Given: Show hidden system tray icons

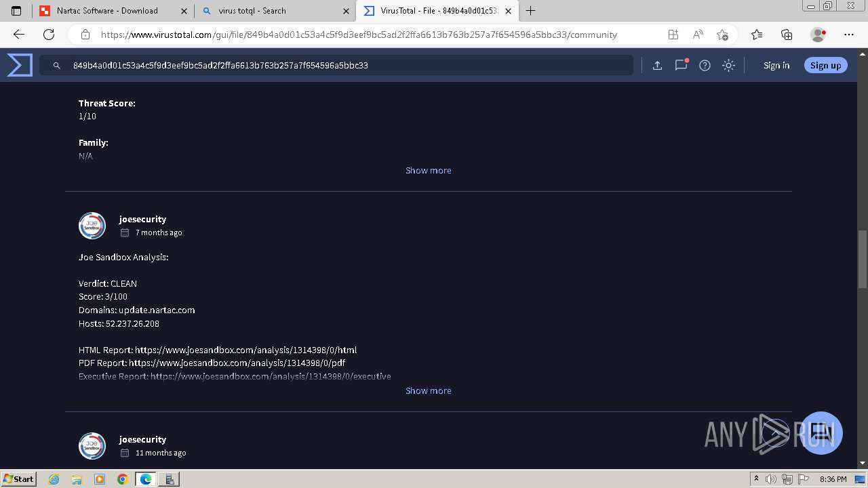Looking at the screenshot, I should [x=756, y=479].
